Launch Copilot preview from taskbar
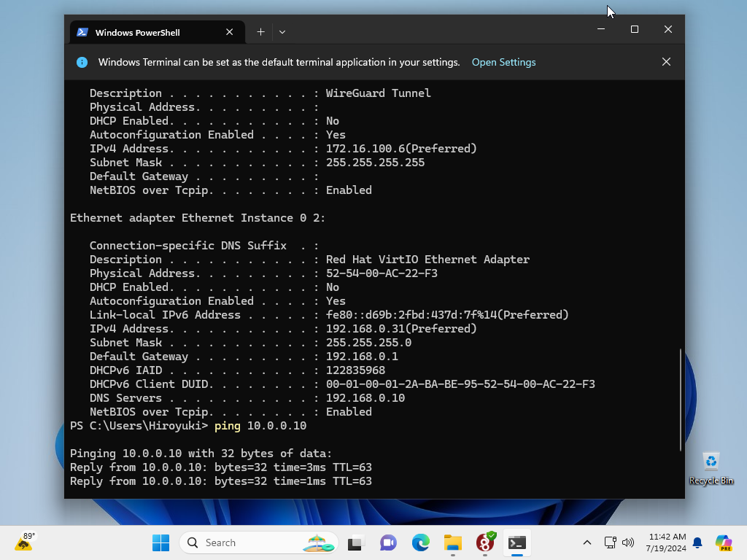The image size is (747, 560). pyautogui.click(x=724, y=542)
